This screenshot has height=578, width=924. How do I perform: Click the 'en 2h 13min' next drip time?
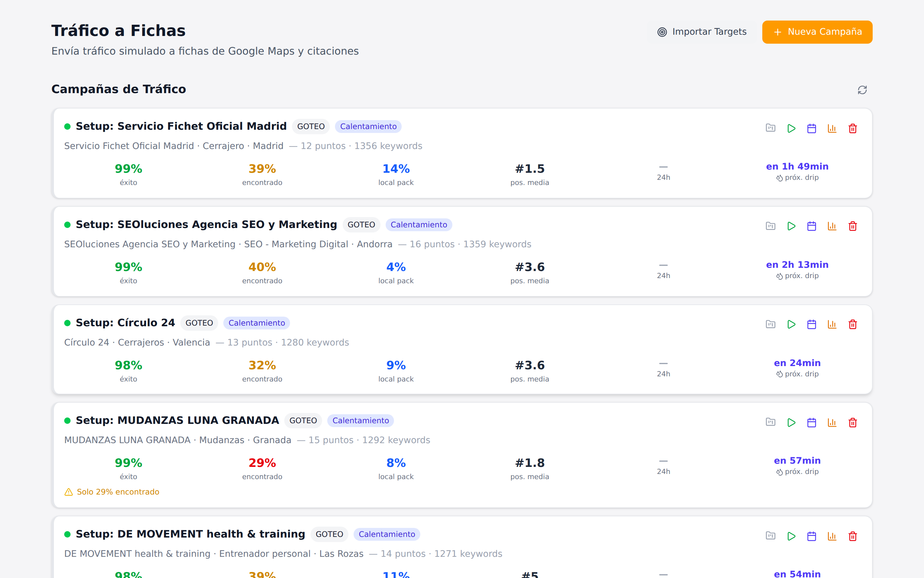click(x=797, y=265)
